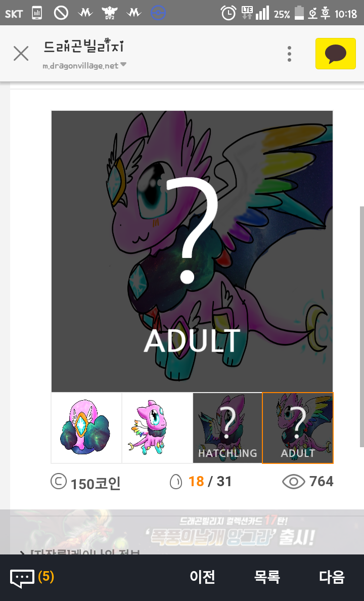Click the 드래곤빌리지 page title
This screenshot has width=364, height=601.
(x=83, y=47)
